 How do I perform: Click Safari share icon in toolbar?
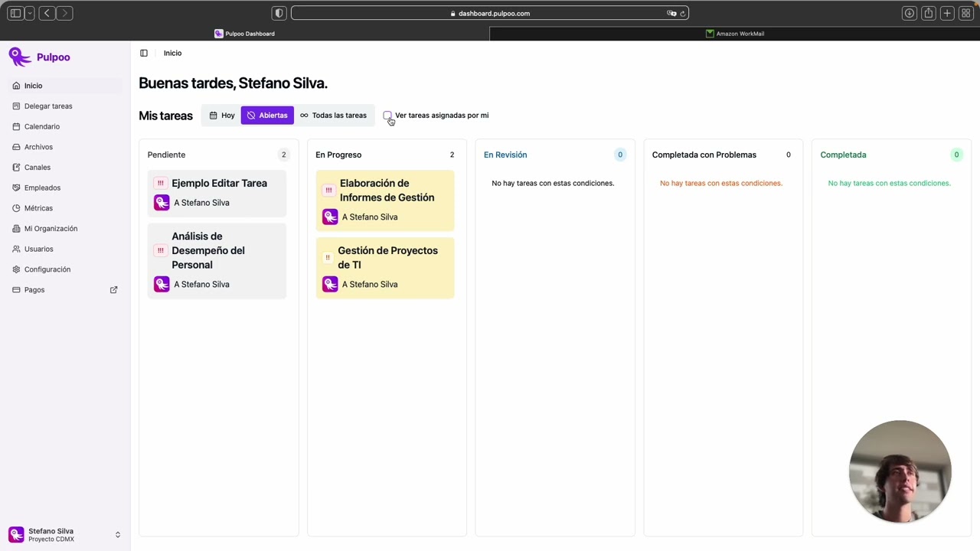[929, 13]
